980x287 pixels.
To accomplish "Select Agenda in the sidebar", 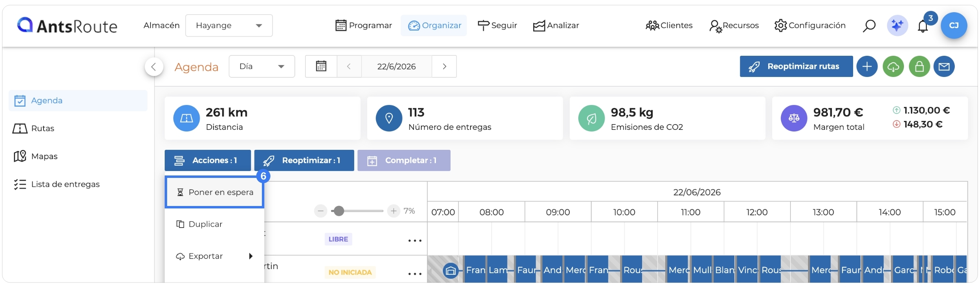I will point(78,101).
